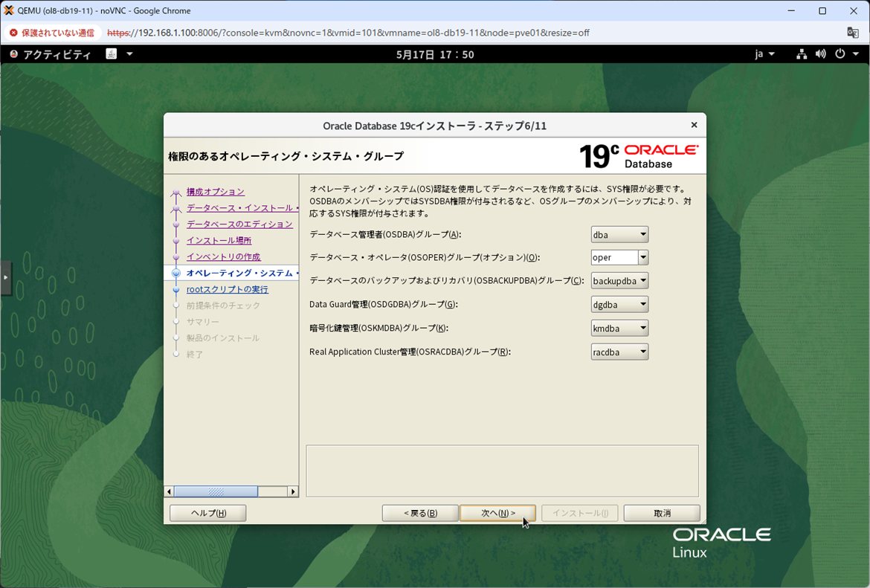Open the ja input source menu

[764, 54]
